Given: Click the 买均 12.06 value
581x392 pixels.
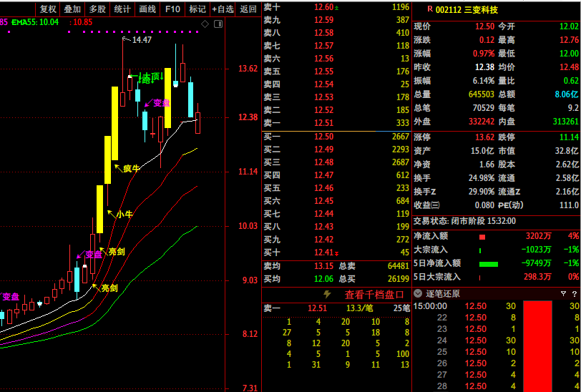Looking at the screenshot, I should click(324, 279).
